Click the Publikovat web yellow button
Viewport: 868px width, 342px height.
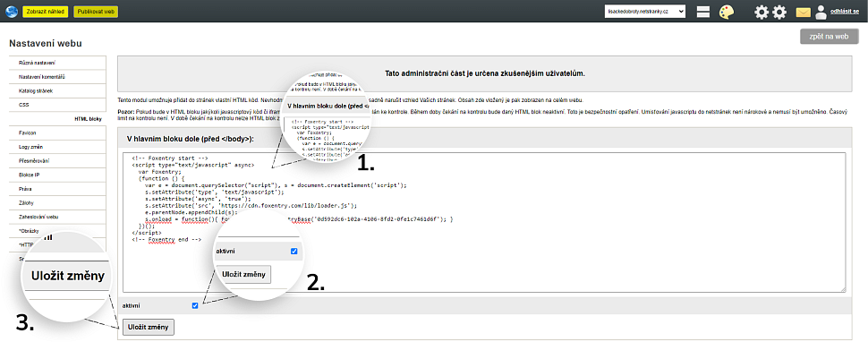[x=96, y=12]
